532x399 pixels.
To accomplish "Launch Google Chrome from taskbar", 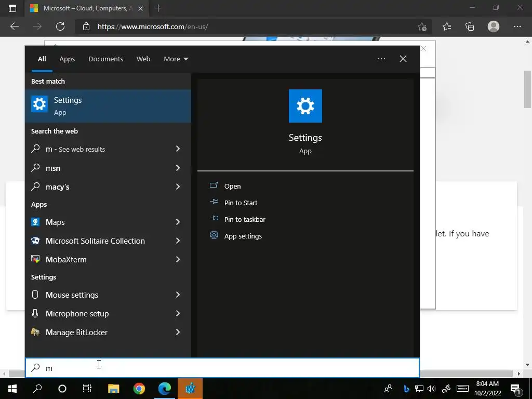I will (x=139, y=389).
